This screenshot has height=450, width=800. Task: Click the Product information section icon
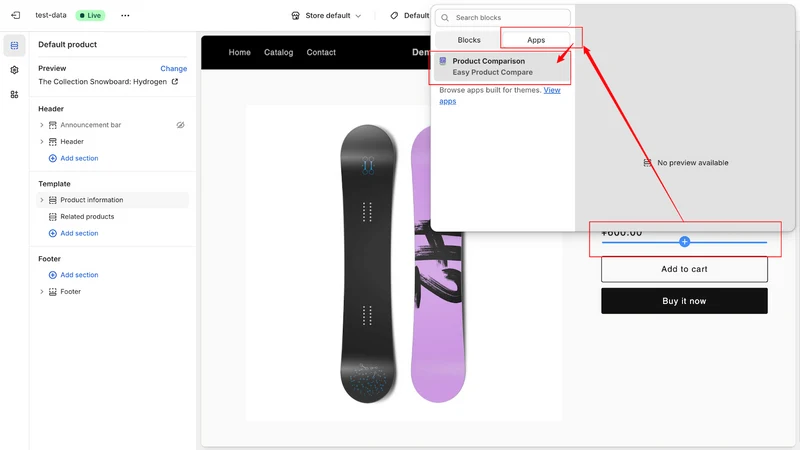coord(53,200)
